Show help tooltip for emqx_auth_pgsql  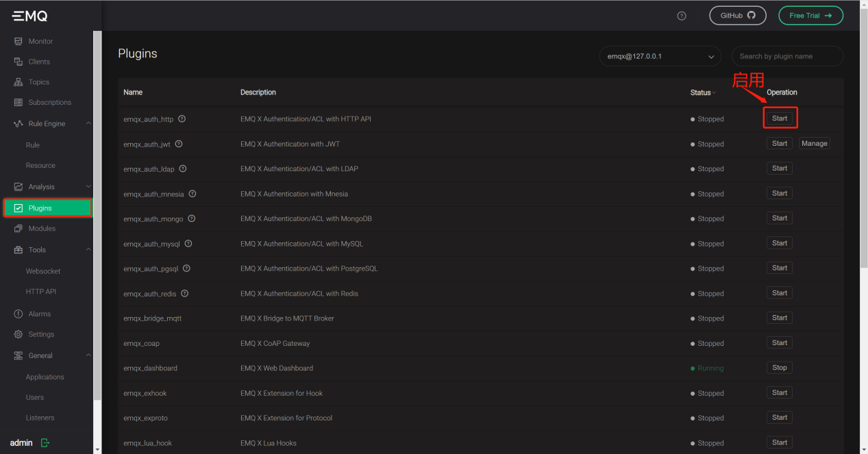pos(186,268)
